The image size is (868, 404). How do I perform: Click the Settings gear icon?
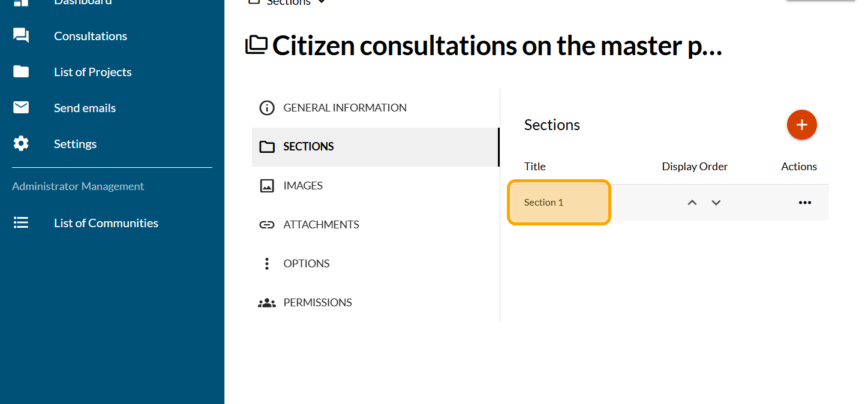[x=21, y=144]
